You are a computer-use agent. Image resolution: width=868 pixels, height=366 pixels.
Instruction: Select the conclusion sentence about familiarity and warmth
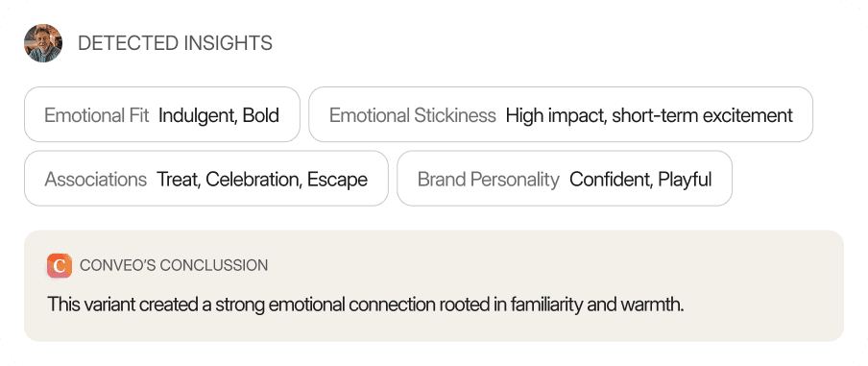pyautogui.click(x=366, y=305)
